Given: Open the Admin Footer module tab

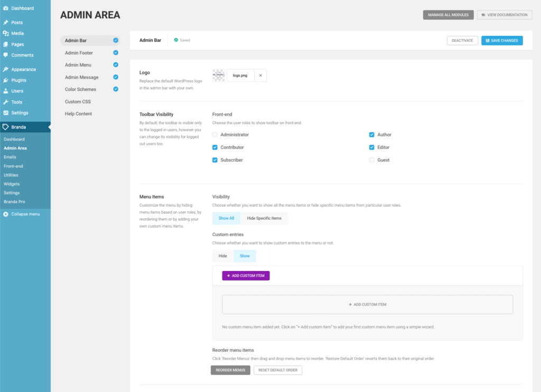Looking at the screenshot, I should click(x=90, y=53).
